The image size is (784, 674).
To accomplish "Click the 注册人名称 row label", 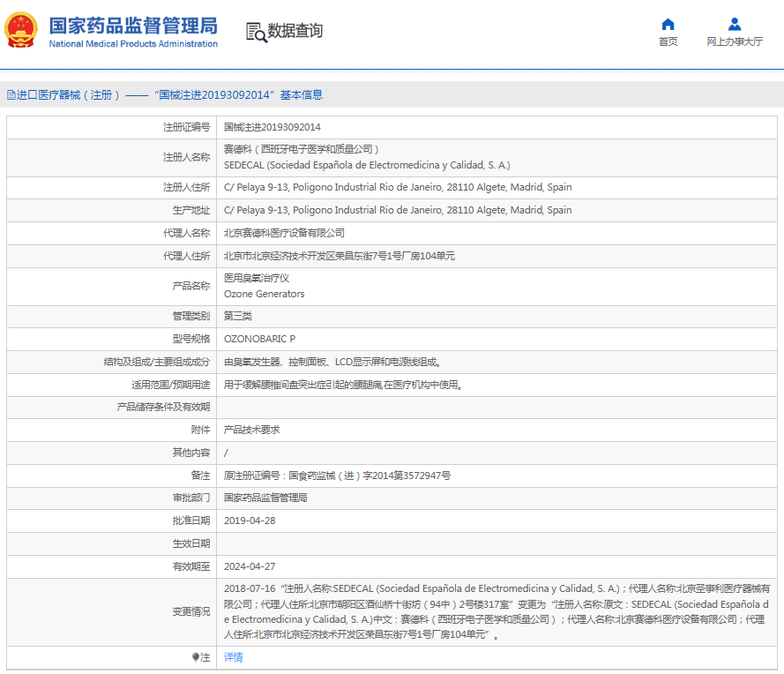I will [186, 157].
